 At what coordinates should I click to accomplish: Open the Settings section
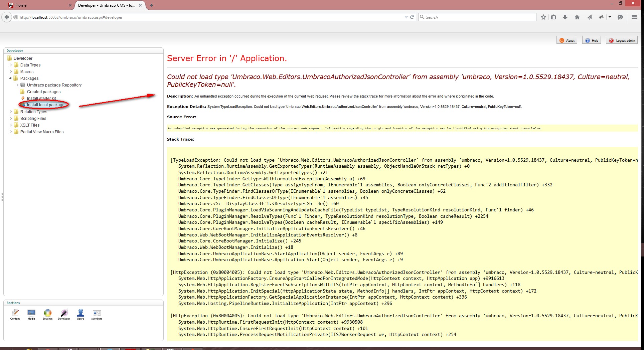click(48, 314)
